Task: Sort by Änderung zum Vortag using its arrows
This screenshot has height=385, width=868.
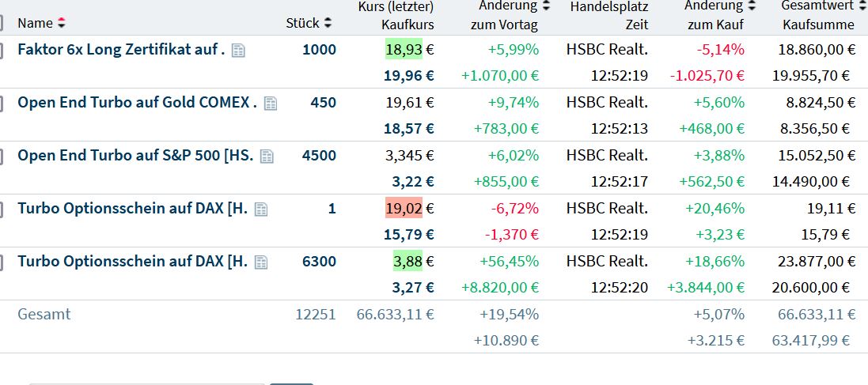Action: (546, 6)
